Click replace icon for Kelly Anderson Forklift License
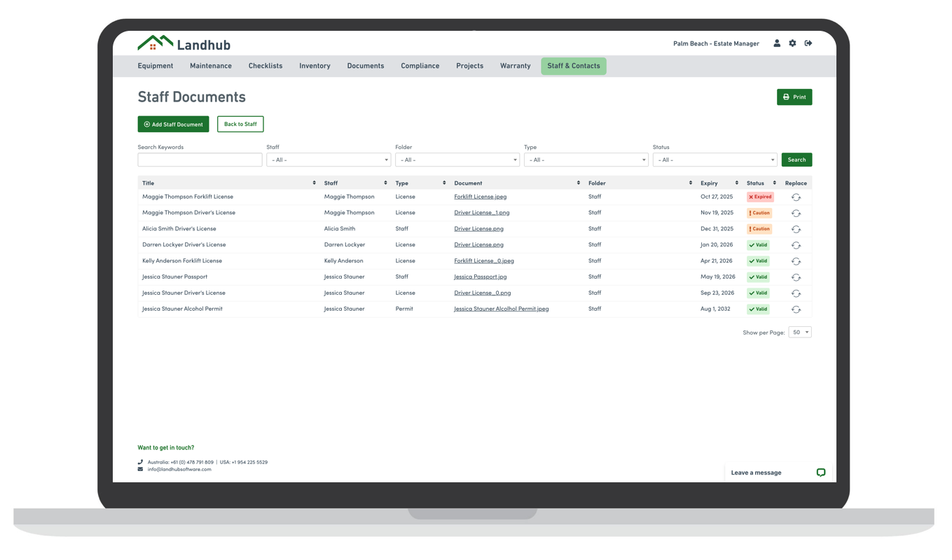Image resolution: width=952 pixels, height=560 pixels. coord(796,261)
